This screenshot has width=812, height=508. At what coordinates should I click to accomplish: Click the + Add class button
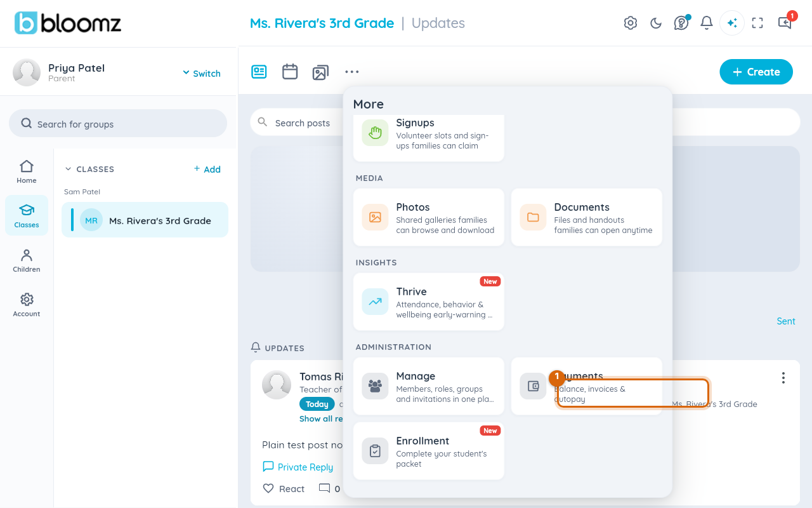pyautogui.click(x=207, y=169)
